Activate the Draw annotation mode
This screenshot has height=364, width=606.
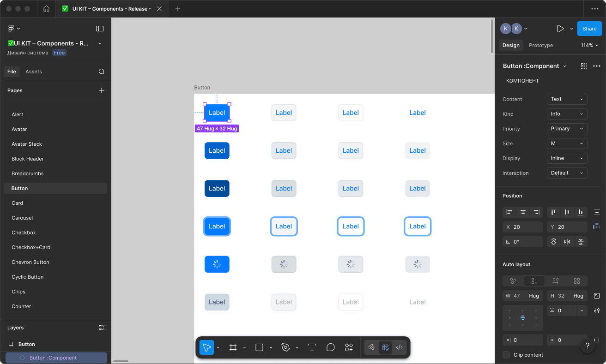tap(371, 347)
